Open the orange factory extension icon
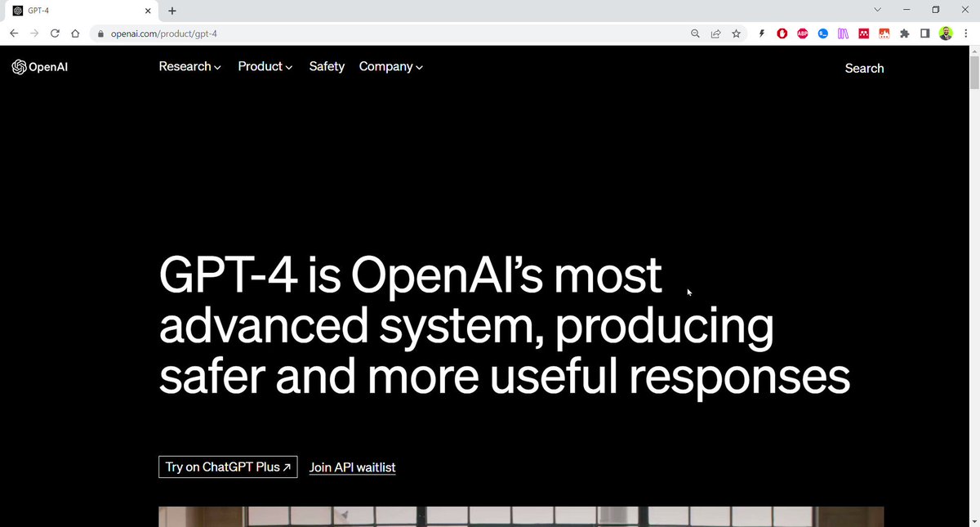980x527 pixels. [884, 33]
